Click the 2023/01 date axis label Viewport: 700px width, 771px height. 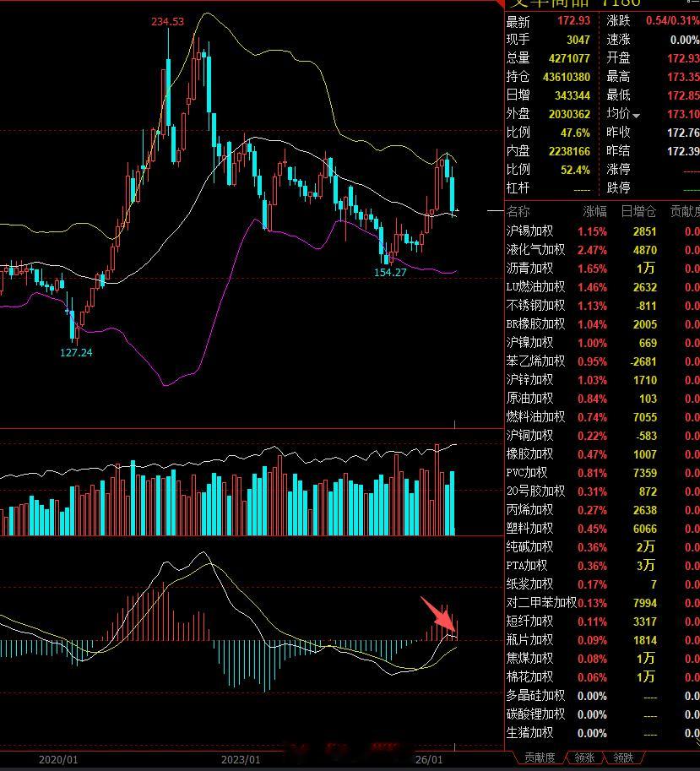[241, 760]
